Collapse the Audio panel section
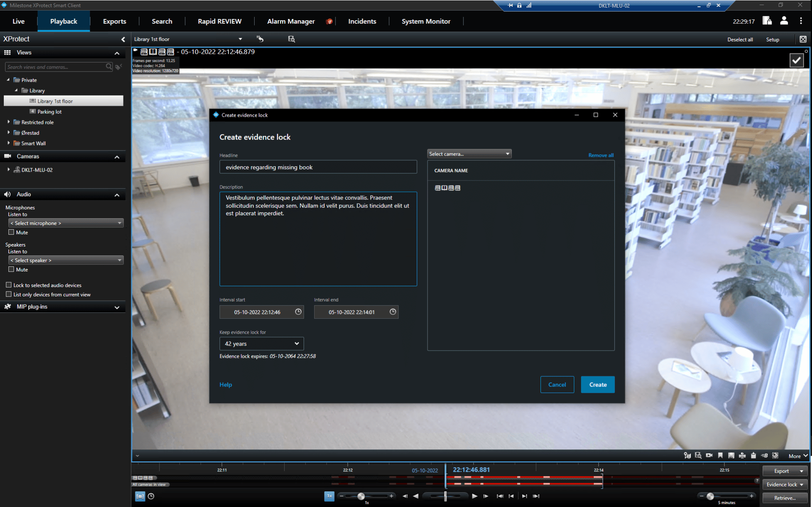The image size is (812, 507). 117,195
